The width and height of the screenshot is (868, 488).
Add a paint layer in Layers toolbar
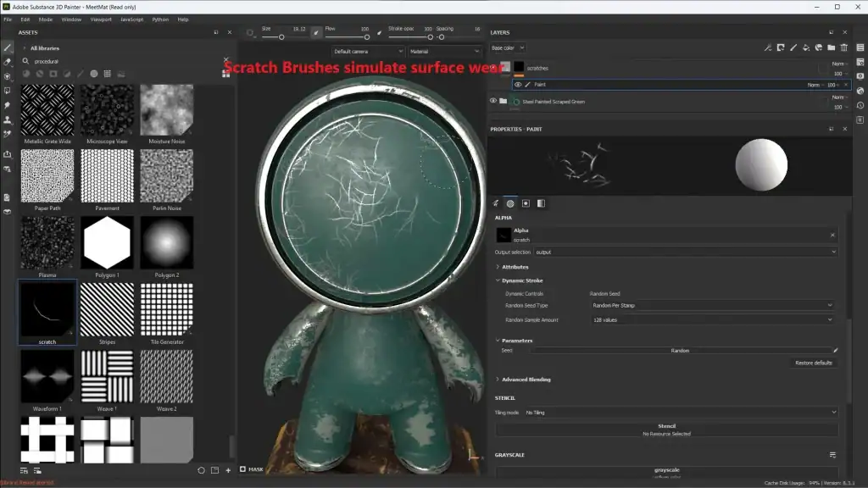pyautogui.click(x=793, y=47)
